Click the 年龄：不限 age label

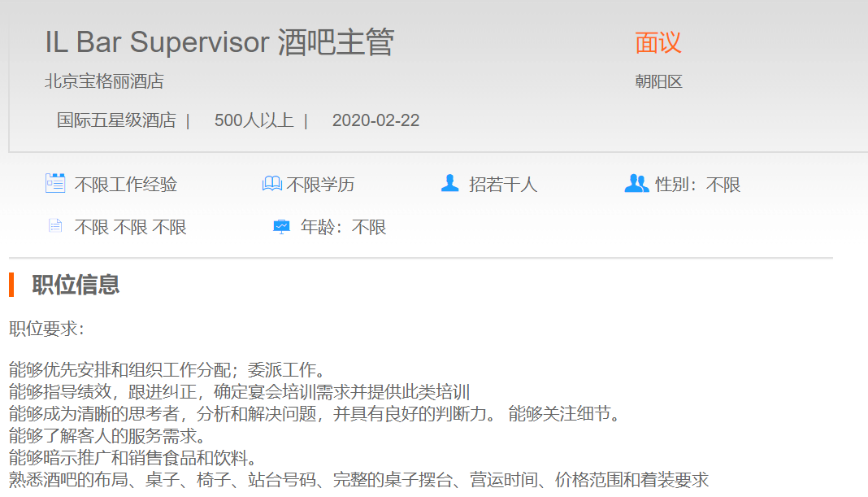pos(343,227)
